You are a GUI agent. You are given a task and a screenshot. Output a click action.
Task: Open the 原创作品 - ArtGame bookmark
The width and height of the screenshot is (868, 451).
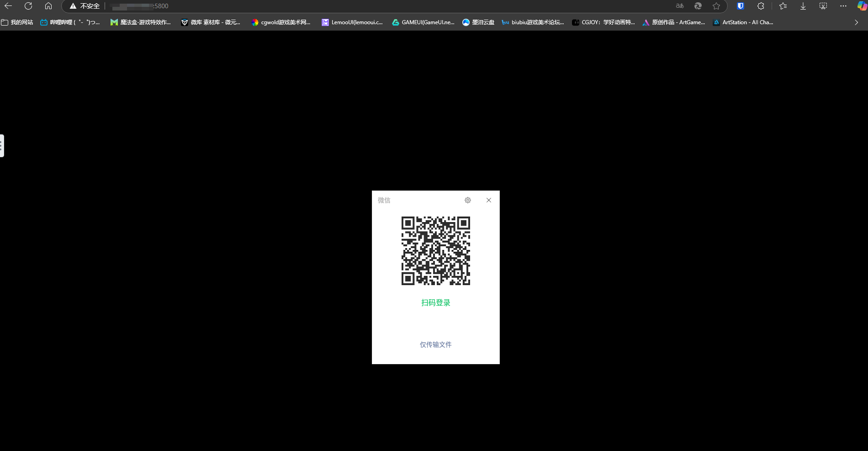(674, 22)
